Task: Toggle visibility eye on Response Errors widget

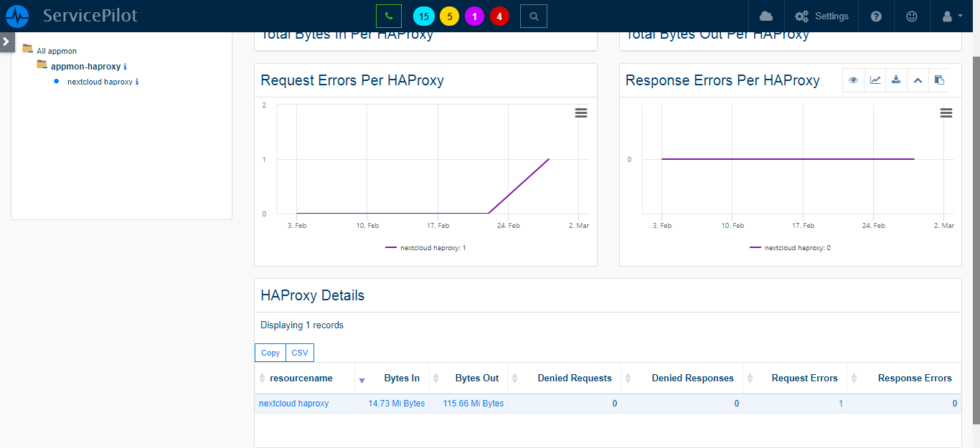Action: [854, 80]
